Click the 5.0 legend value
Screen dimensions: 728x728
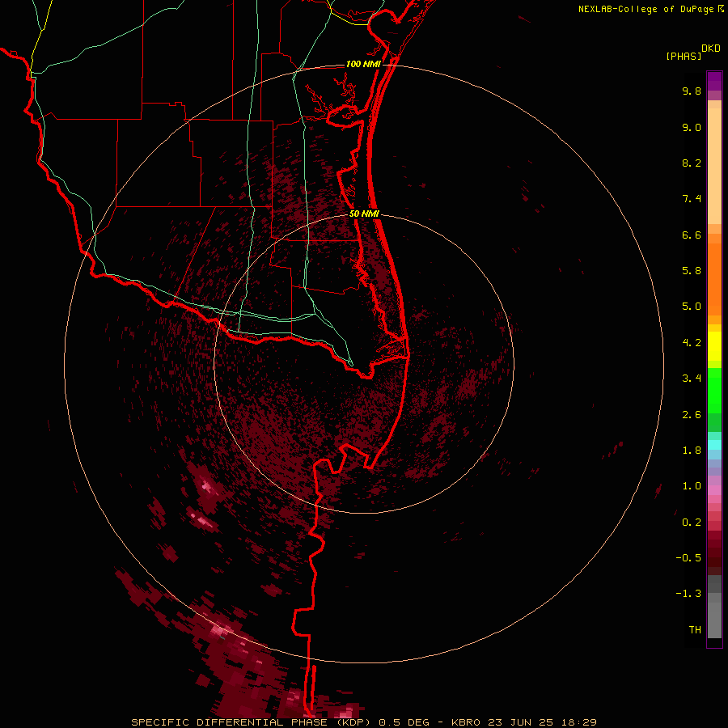tap(692, 307)
